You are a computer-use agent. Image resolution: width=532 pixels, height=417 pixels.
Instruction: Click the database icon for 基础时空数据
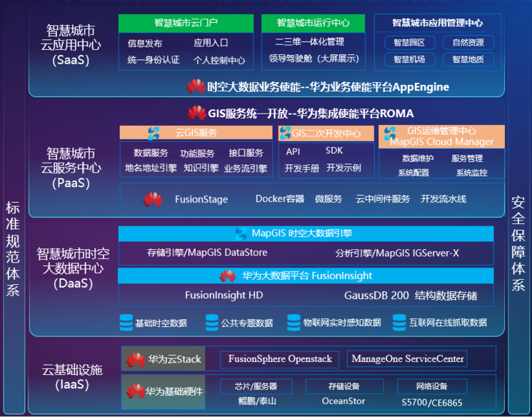pos(126,322)
